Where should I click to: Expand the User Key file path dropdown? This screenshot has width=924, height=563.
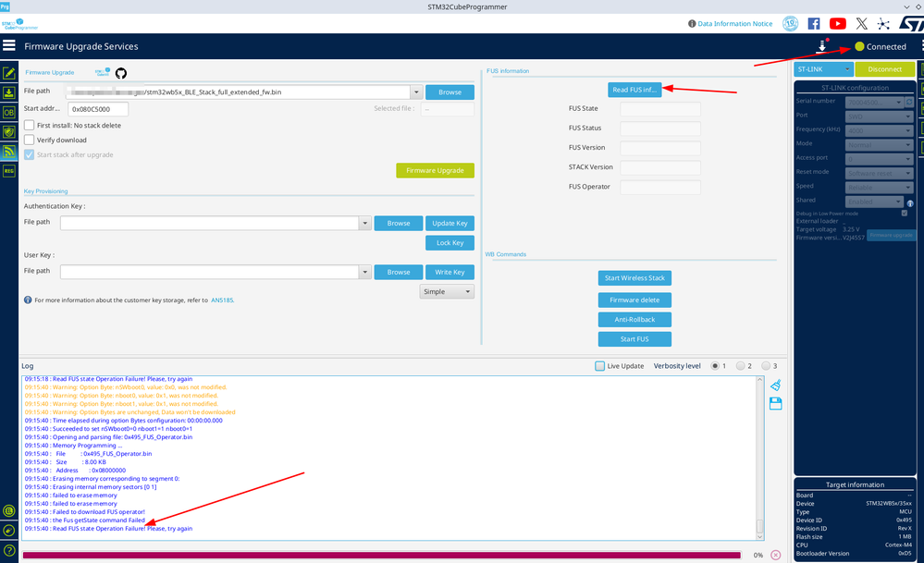point(364,272)
